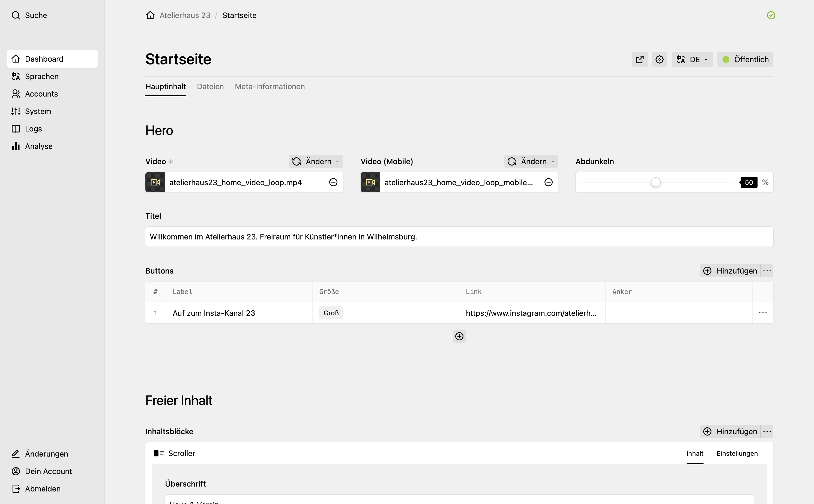Screen dimensions: 814x504
Task: Open the DE language dropdown
Action: point(692,59)
